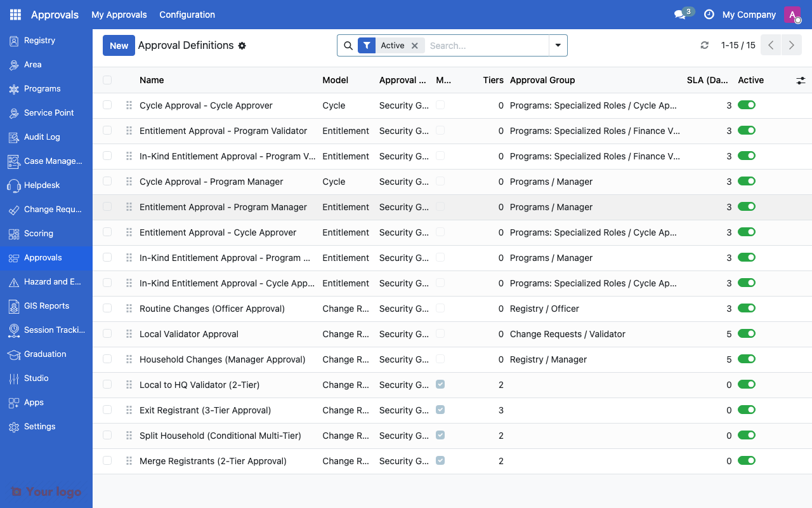Open Studio sliders icon
The height and width of the screenshot is (508, 812).
(14, 378)
